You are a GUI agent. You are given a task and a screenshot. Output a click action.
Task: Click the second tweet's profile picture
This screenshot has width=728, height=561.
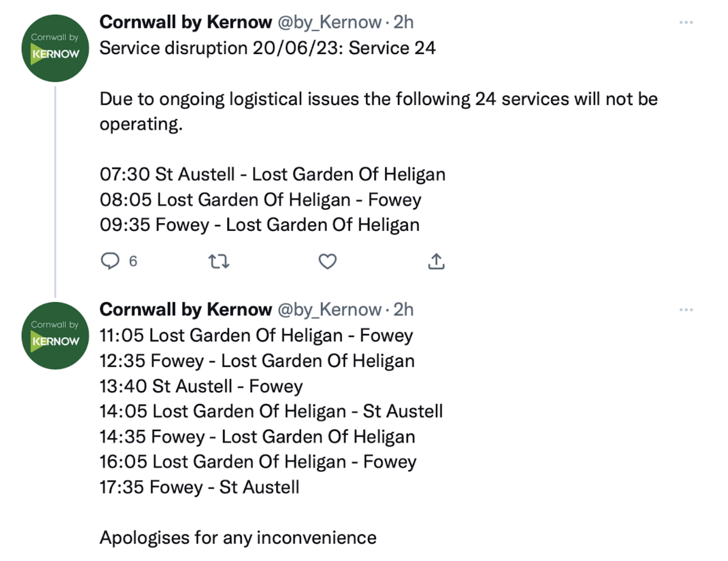(55, 338)
